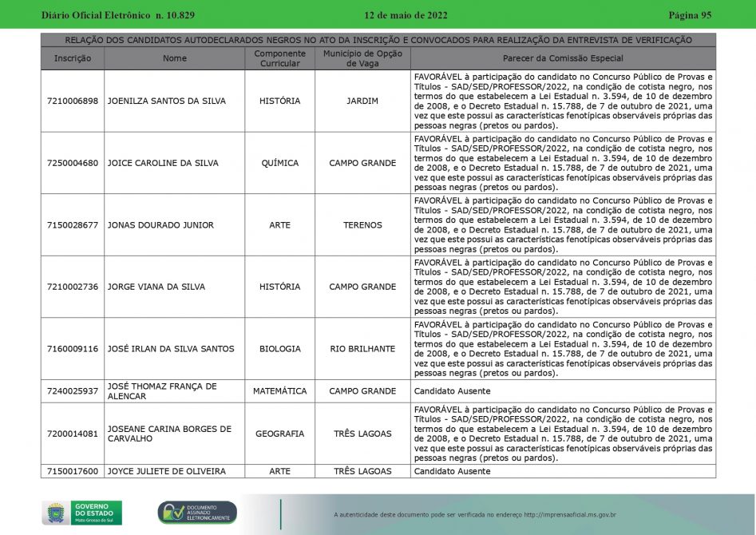Image resolution: width=756 pixels, height=535 pixels.
Task: Click the Parecer da Comissão Especial header
Action: 563,58
